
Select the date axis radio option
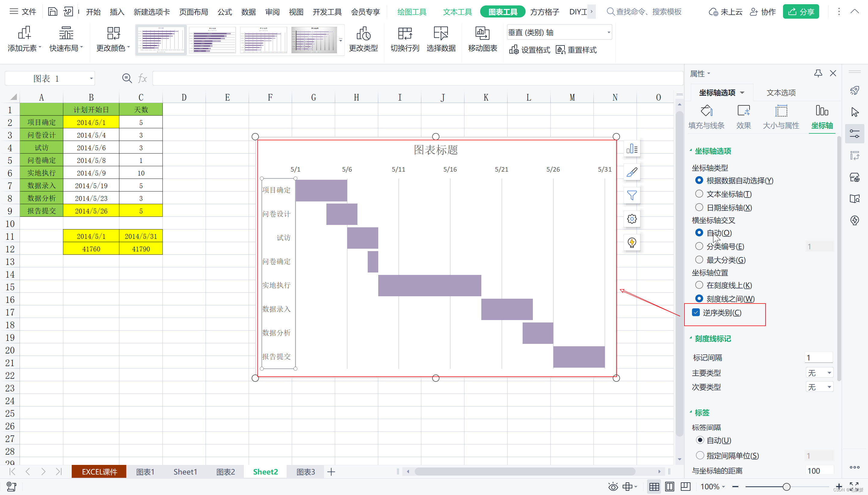tap(699, 207)
